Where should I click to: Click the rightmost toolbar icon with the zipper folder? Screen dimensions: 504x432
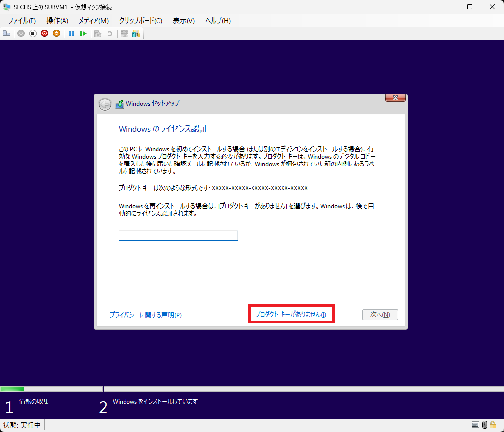pyautogui.click(x=136, y=33)
